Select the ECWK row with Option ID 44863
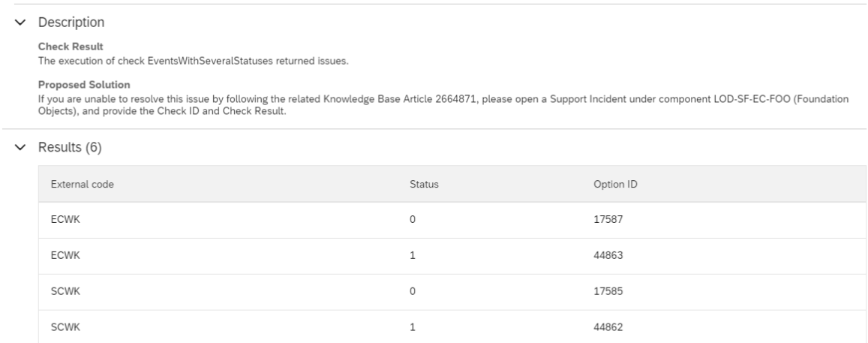The image size is (868, 343). pyautogui.click(x=452, y=256)
